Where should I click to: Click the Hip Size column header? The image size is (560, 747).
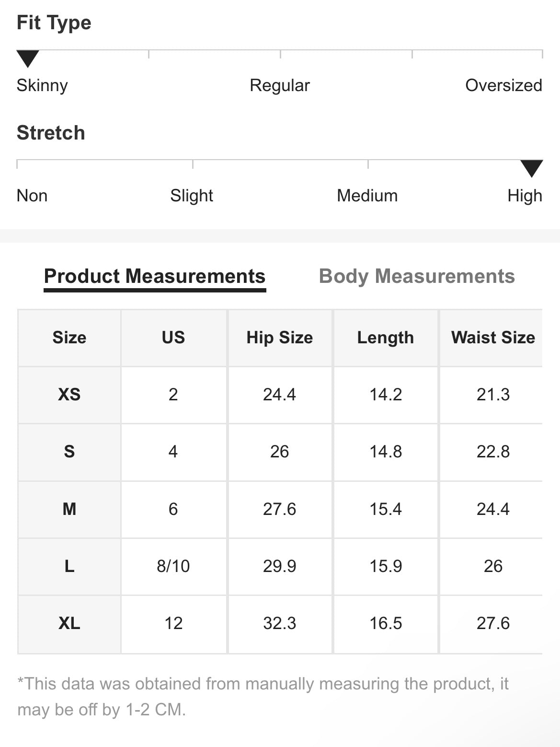click(280, 338)
